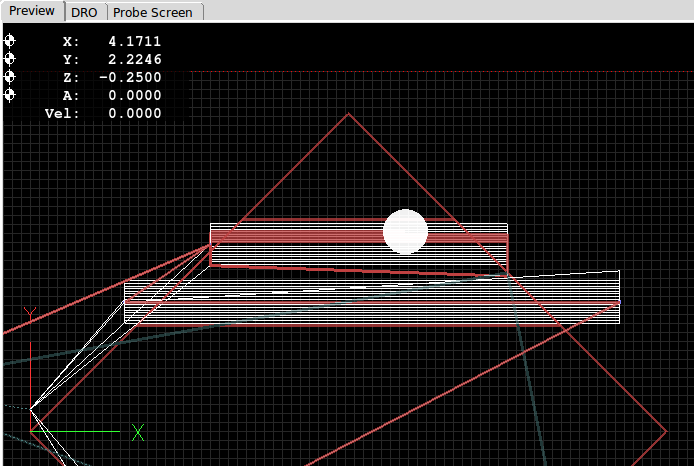Screen dimensions: 694x466
Task: Click the green X axis label
Action: (x=138, y=432)
